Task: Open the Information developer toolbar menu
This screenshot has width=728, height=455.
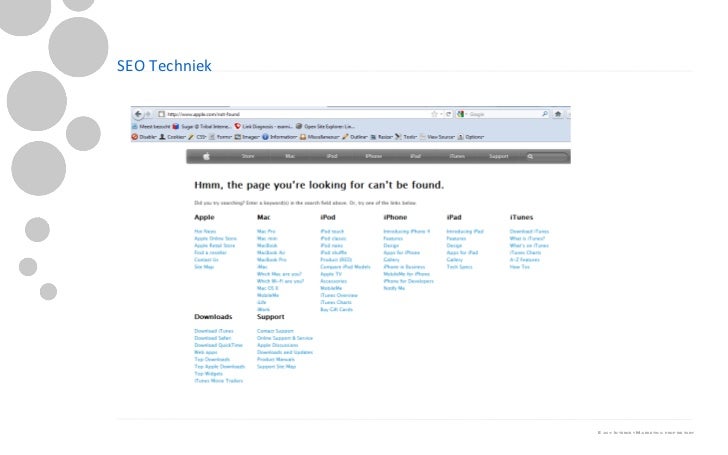Action: point(280,137)
